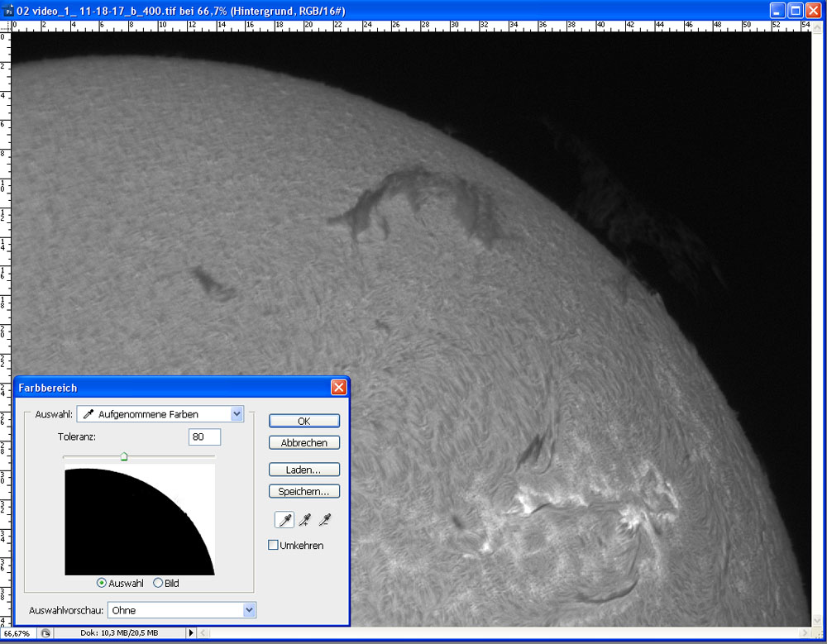Select the eyedropper sampling tool
Viewport: 827px width, 644px height.
(284, 521)
